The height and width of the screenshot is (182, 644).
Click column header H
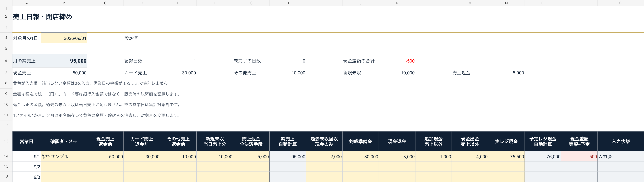(x=288, y=3)
